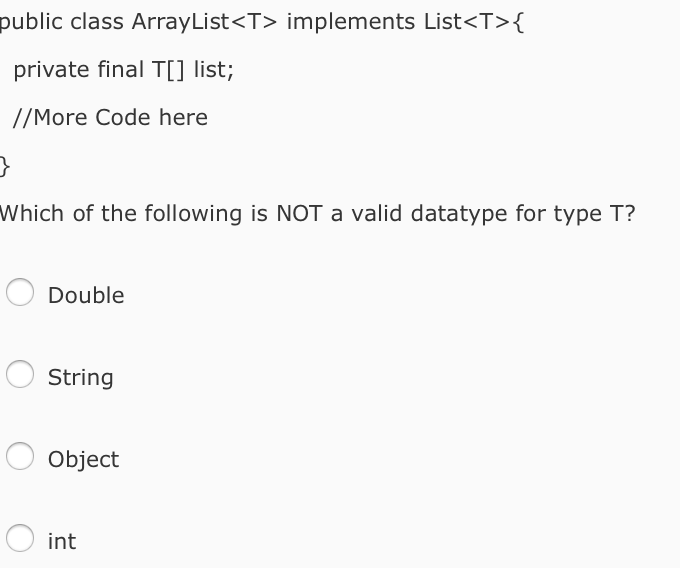The width and height of the screenshot is (680, 568).
Task: Click 'ArrayList<T>' in the class header
Action: (x=204, y=22)
